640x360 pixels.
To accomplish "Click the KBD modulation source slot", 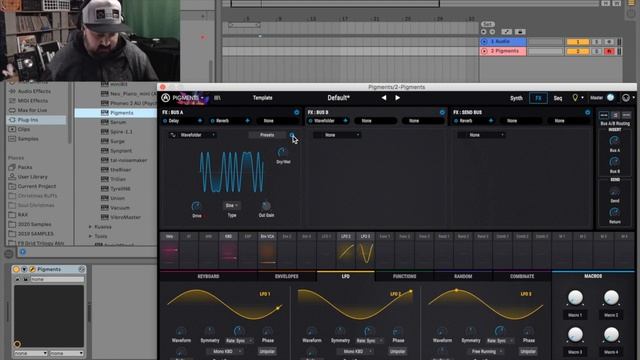I will [228, 250].
